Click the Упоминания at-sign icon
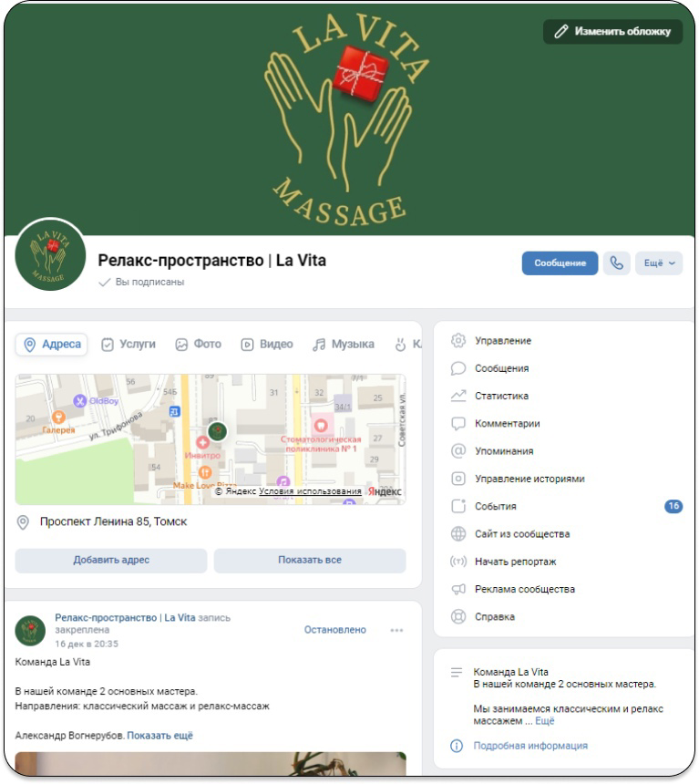This screenshot has height=784, width=699. pyautogui.click(x=458, y=450)
